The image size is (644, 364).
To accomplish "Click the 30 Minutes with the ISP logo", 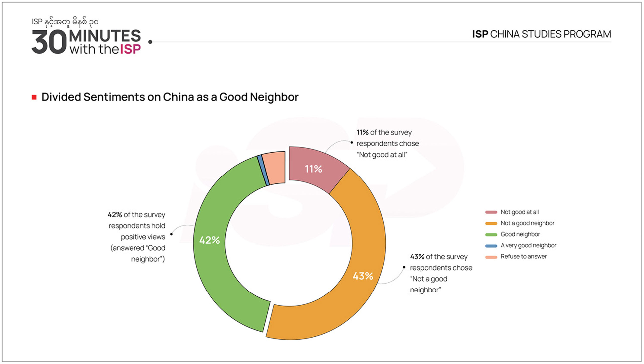I will coord(86,42).
